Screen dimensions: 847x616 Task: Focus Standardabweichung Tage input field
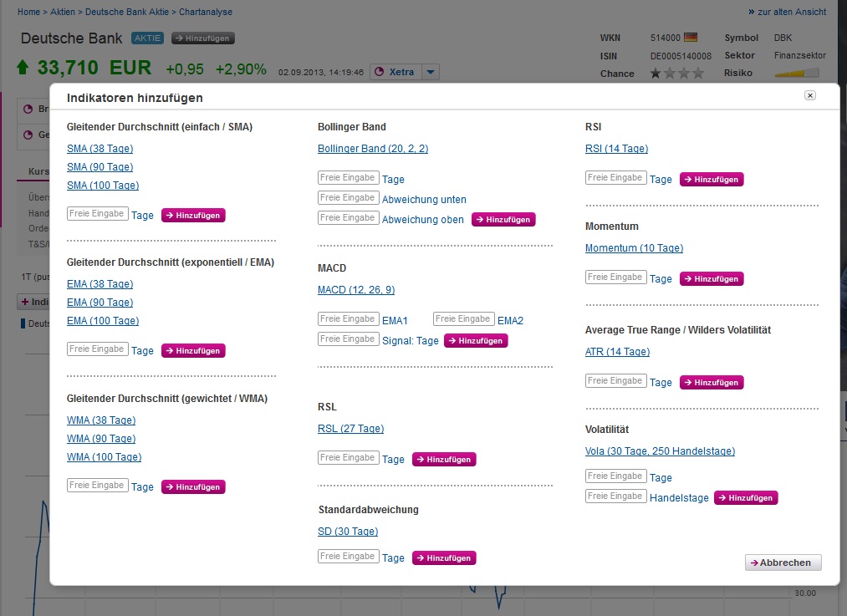[349, 557]
